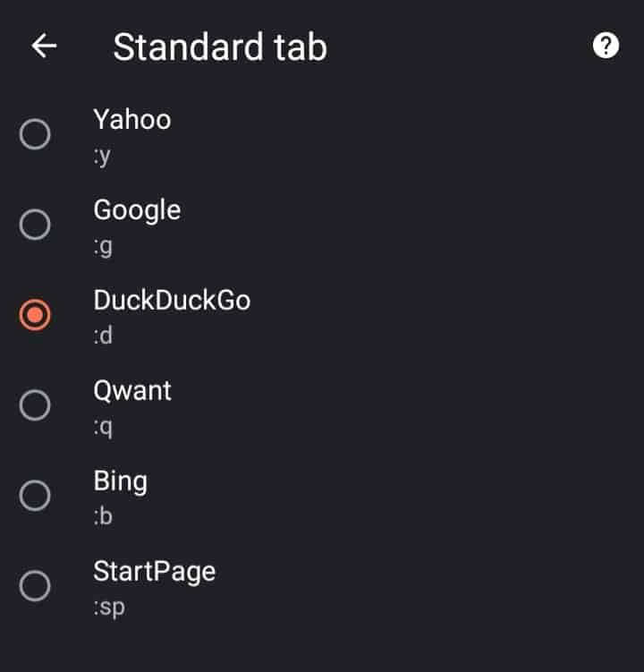Tap the DuckDuckGo label text
Image resolution: width=644 pixels, height=672 pixels.
coord(172,300)
